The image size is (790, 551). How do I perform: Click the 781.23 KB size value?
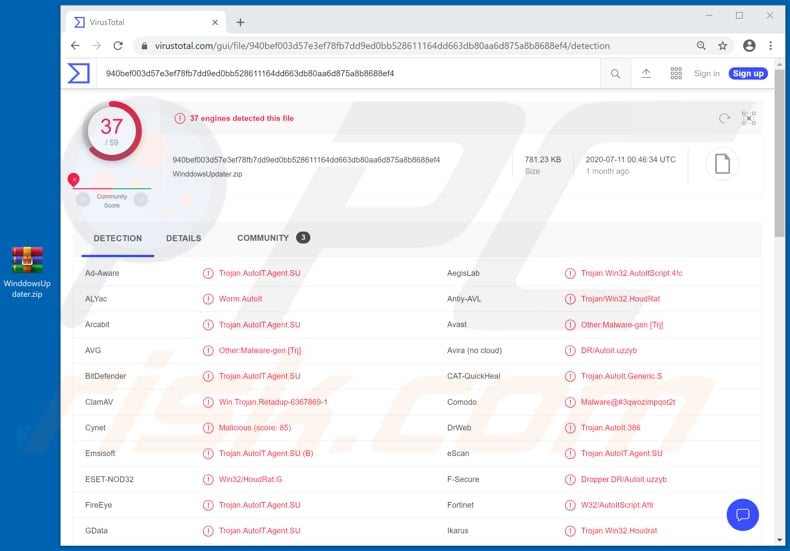pos(543,160)
